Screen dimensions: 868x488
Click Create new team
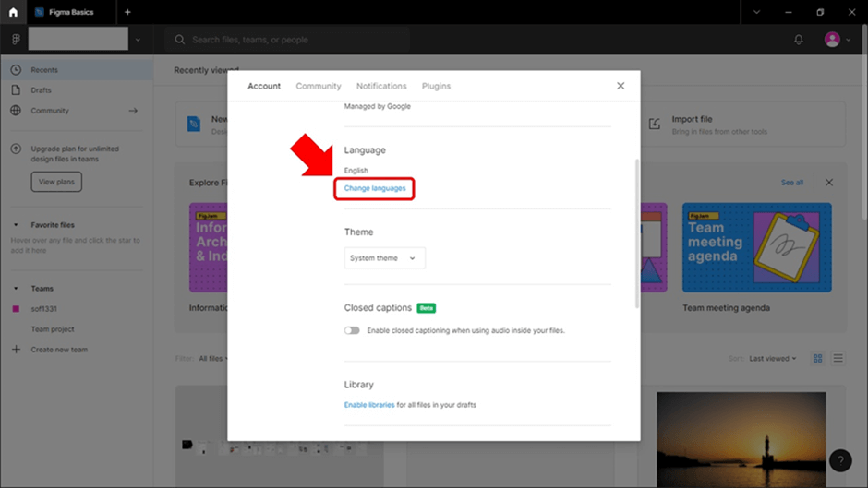(x=59, y=350)
